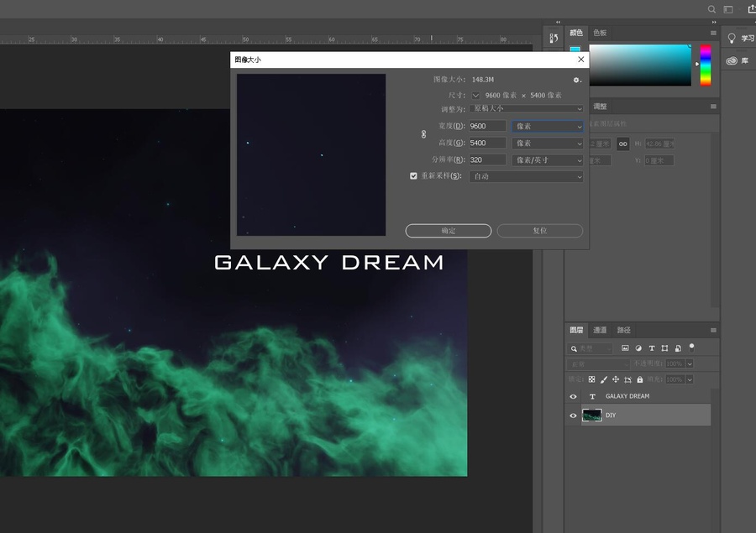This screenshot has width=756, height=533.
Task: Open the gear settings in Image Size dialog
Action: coord(576,80)
